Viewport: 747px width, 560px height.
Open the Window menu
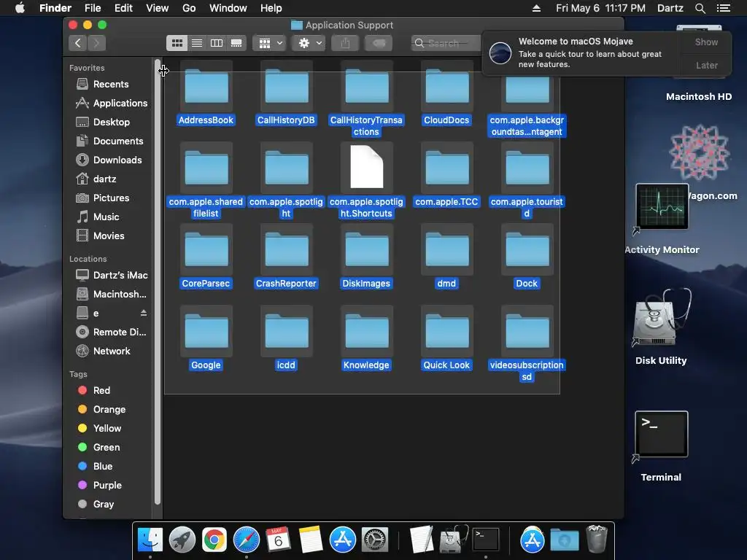coord(228,8)
